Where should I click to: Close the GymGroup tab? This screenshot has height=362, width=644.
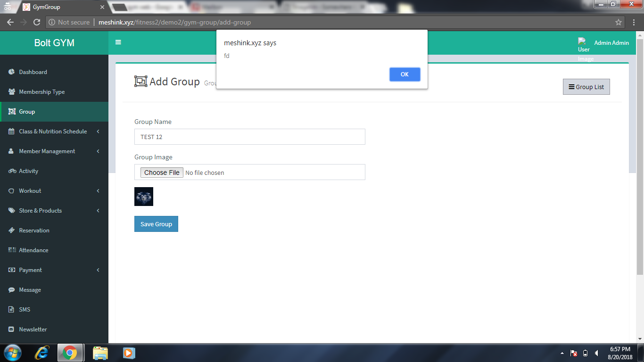point(102,7)
